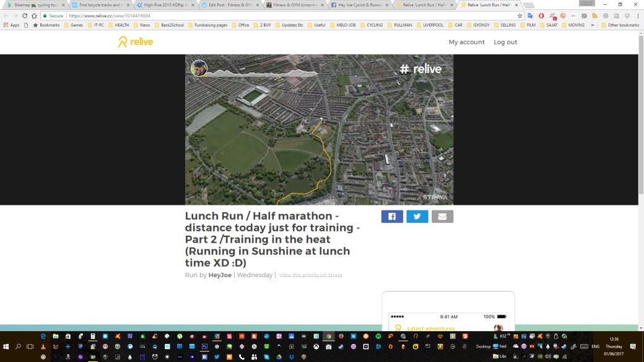Click the runner profile avatar on the video

pyautogui.click(x=199, y=68)
